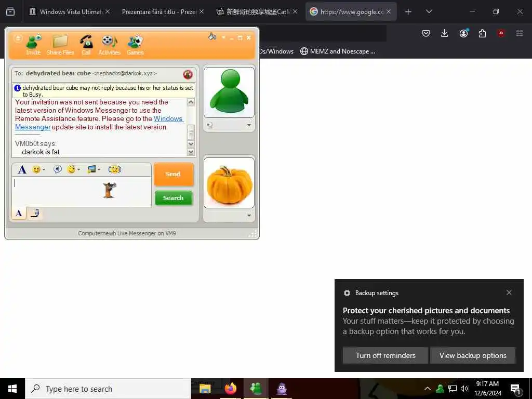This screenshot has width=532, height=399.
Task: Open the browser Downloads icon
Action: tap(445, 33)
